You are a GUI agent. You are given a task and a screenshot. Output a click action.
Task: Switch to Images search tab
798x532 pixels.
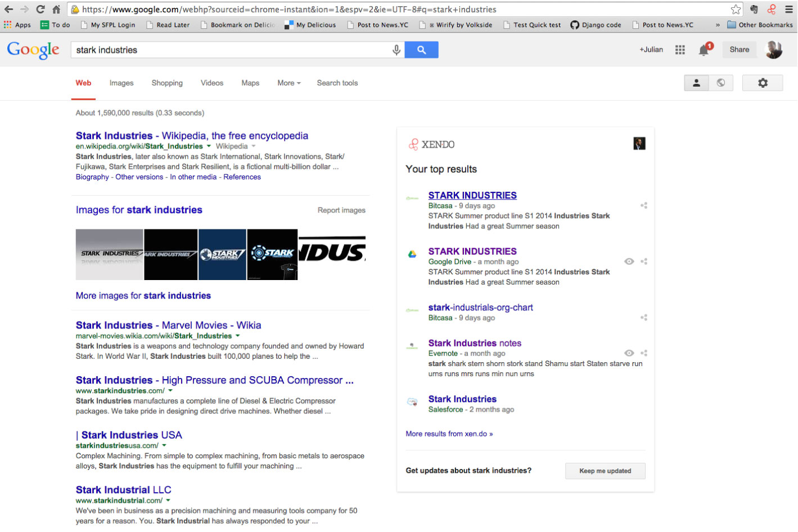pyautogui.click(x=121, y=83)
